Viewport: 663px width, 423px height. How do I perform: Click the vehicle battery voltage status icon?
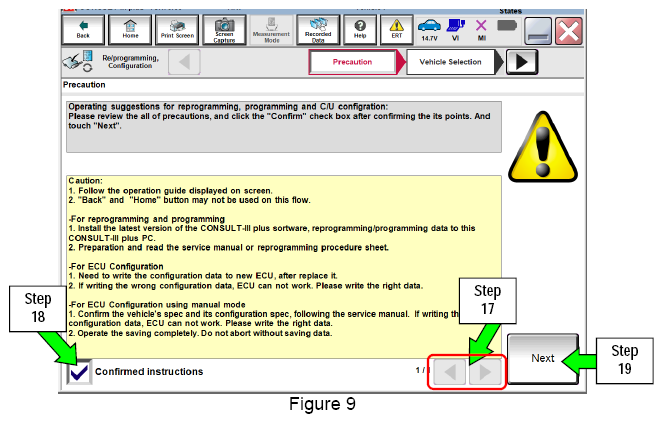click(x=429, y=30)
